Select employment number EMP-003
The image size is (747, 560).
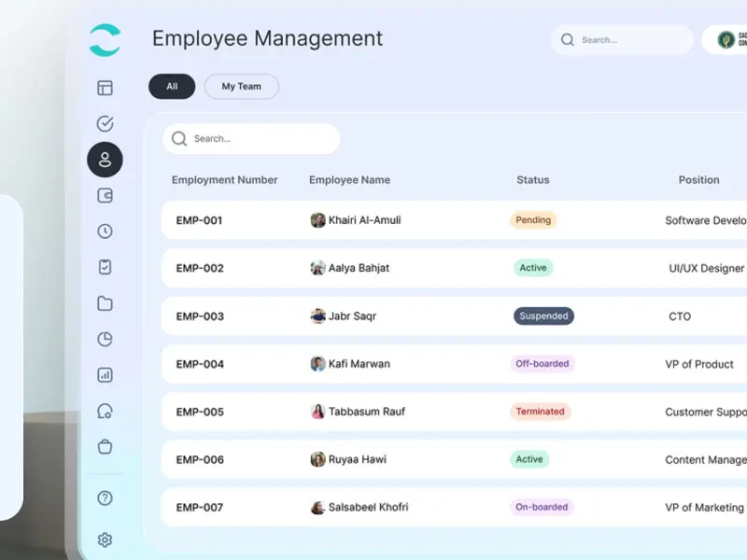tap(200, 316)
